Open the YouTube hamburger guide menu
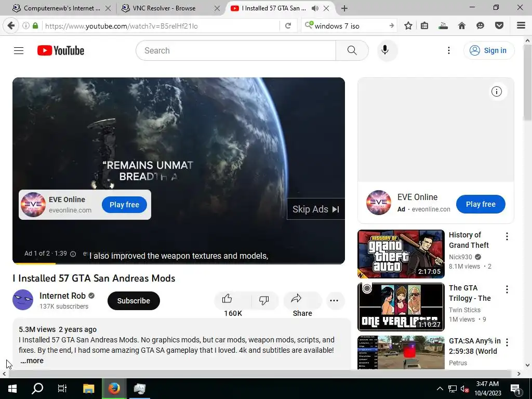This screenshot has width=532, height=399. click(19, 50)
